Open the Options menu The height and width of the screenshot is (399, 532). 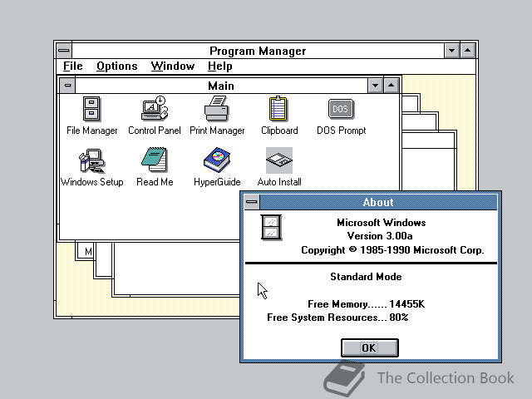point(117,66)
